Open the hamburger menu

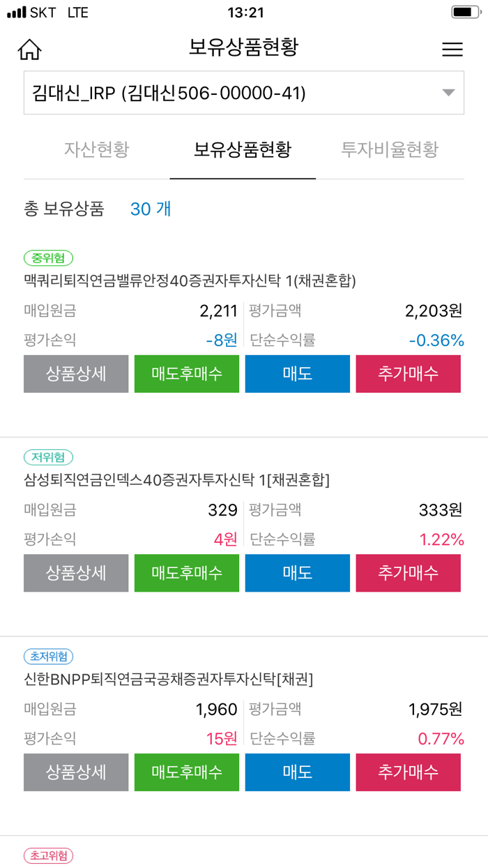(452, 49)
